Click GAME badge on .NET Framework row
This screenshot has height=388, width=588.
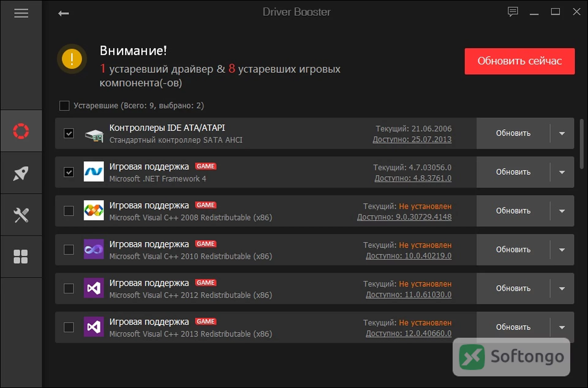pos(205,166)
